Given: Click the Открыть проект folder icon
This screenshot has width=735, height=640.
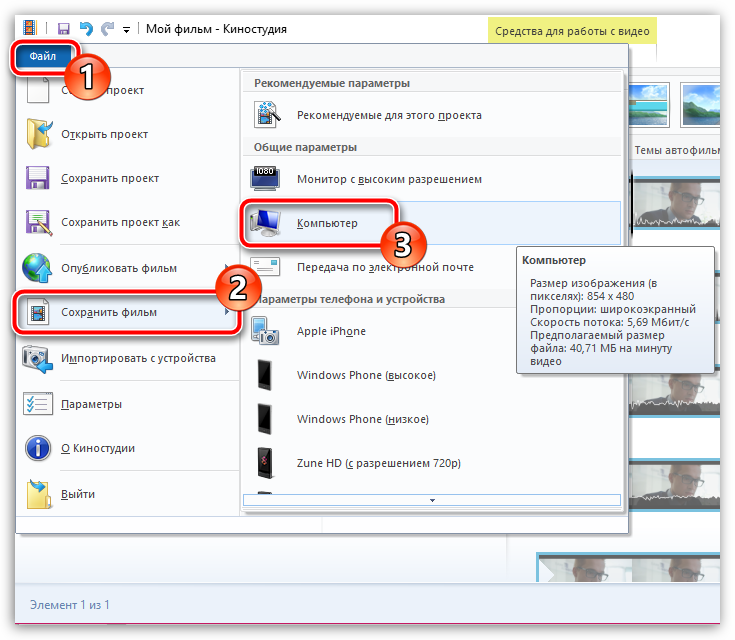Looking at the screenshot, I should pos(39,134).
